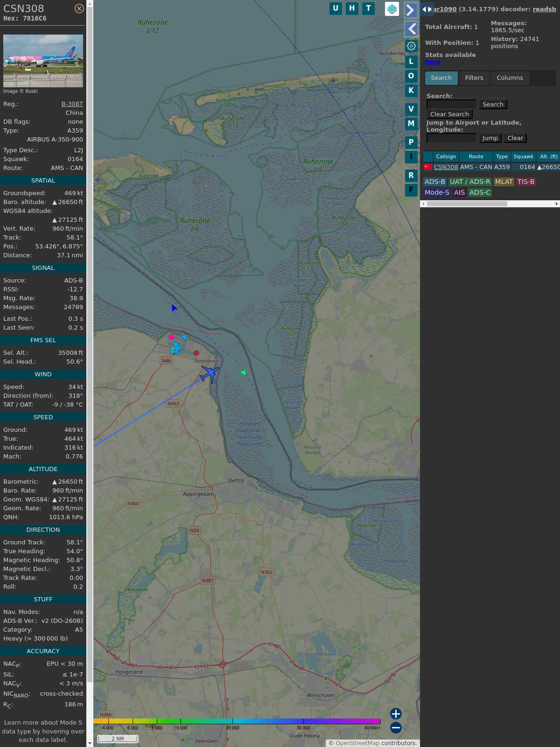
Task: Toggle the L map button
Action: (411, 61)
